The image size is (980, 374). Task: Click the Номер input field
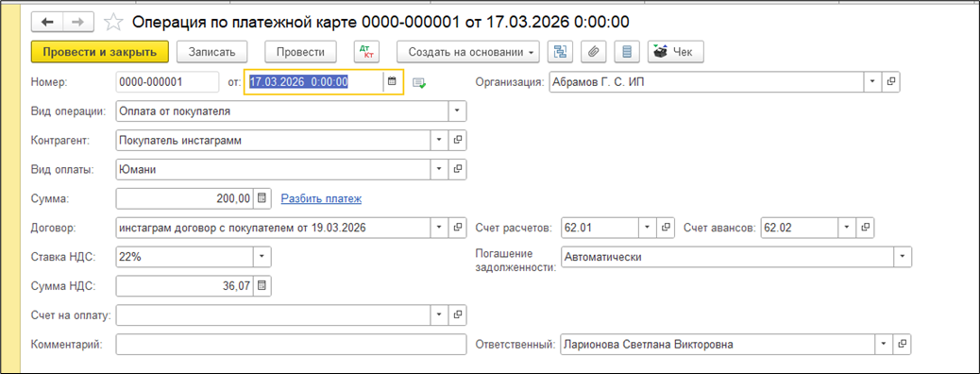point(167,82)
